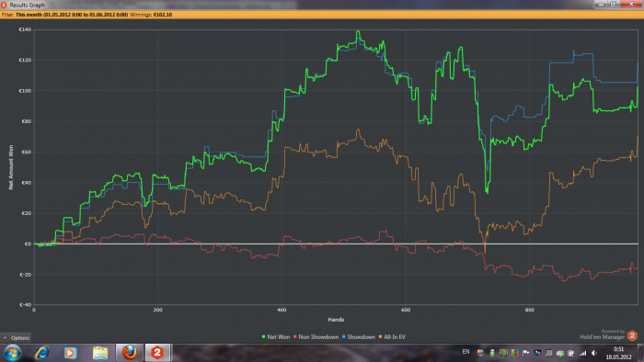Image resolution: width=644 pixels, height=362 pixels.
Task: Click the 800 hands x-axis label
Action: coord(529,310)
